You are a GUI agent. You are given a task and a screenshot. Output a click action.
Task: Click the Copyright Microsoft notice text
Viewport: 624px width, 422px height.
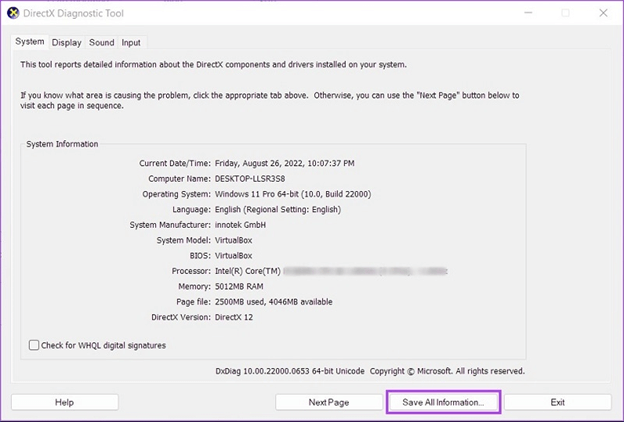click(447, 371)
